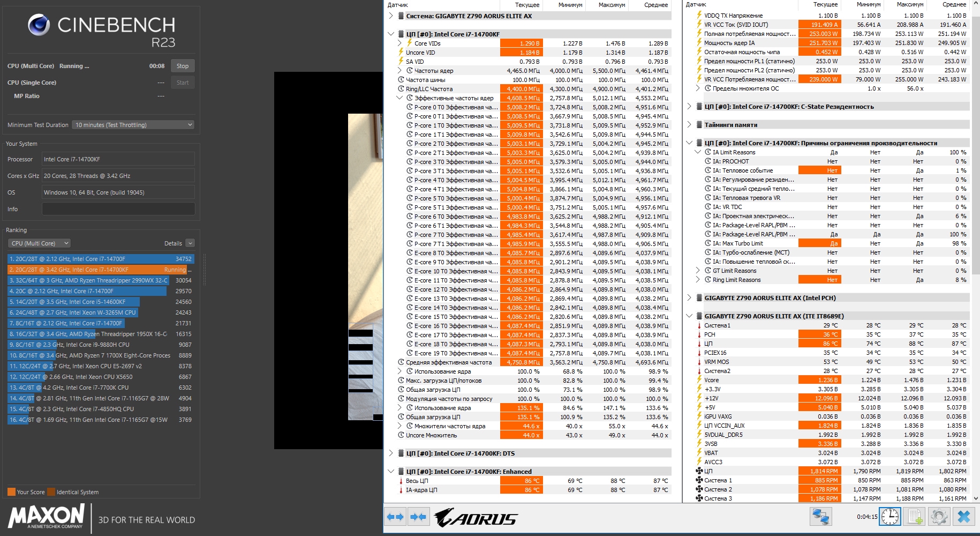Viewport: 980px width, 536px height.
Task: Click the thermometer icon beside Весь ЦП
Action: tap(401, 481)
